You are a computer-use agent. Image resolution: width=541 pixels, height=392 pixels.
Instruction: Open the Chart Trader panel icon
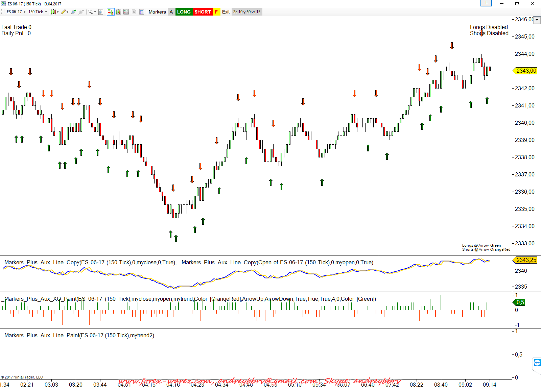(110, 12)
